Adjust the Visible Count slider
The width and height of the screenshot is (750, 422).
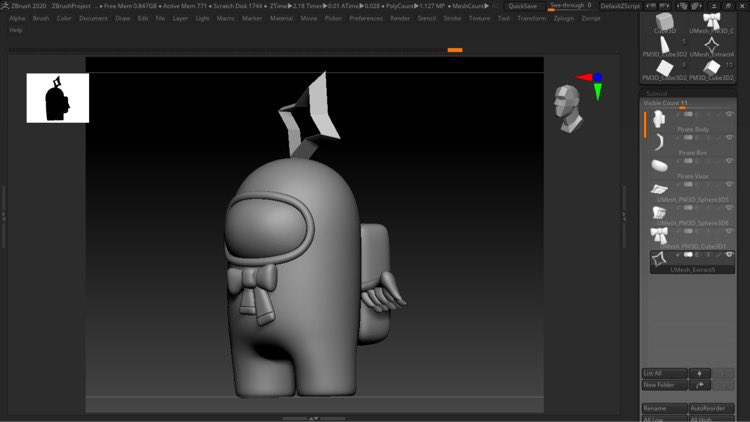tap(688, 103)
